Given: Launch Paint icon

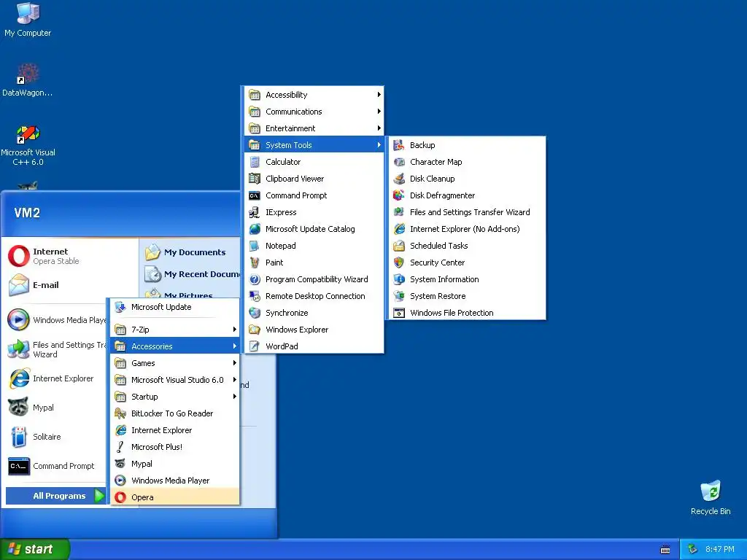Looking at the screenshot, I should tap(255, 262).
